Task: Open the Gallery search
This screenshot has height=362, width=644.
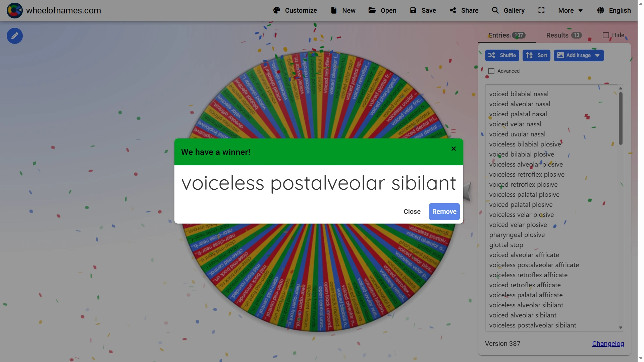Action: [x=508, y=10]
